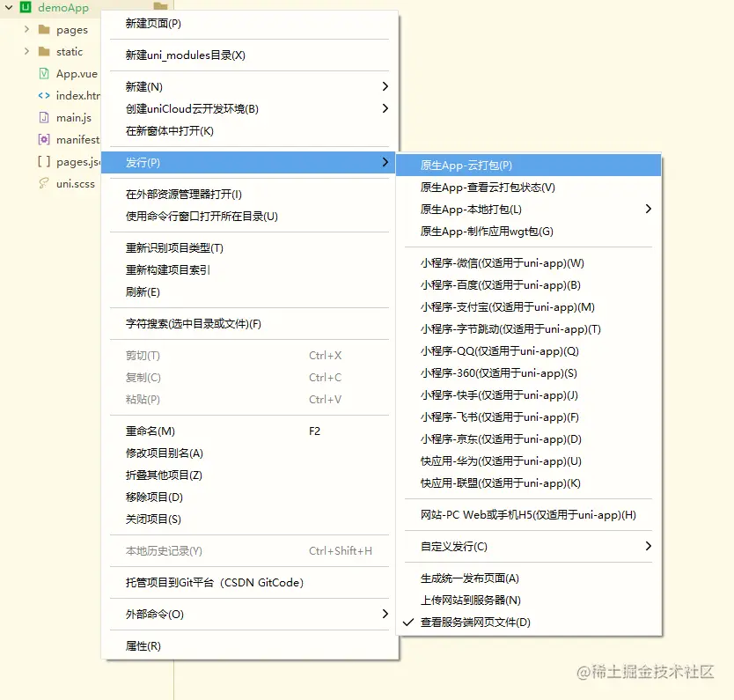Select 原生App-云打包(P)
The image size is (734, 700).
pos(529,166)
